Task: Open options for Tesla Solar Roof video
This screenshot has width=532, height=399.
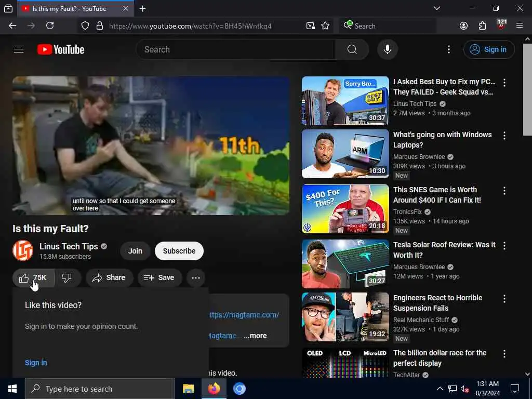Action: [504, 246]
